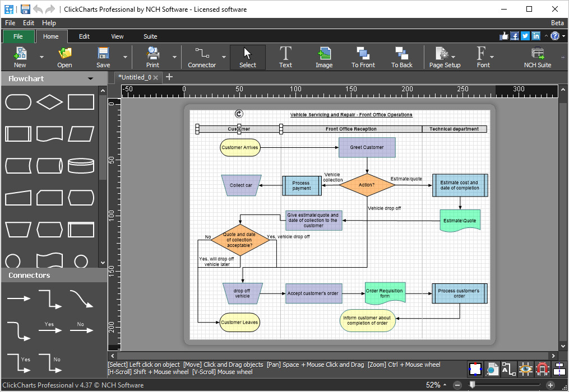Open the help icon dropdown arrow

click(x=563, y=36)
